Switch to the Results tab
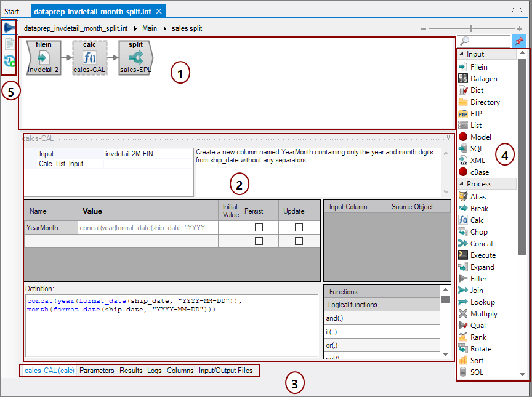Viewport: 532px width, 397px height. coord(131,371)
